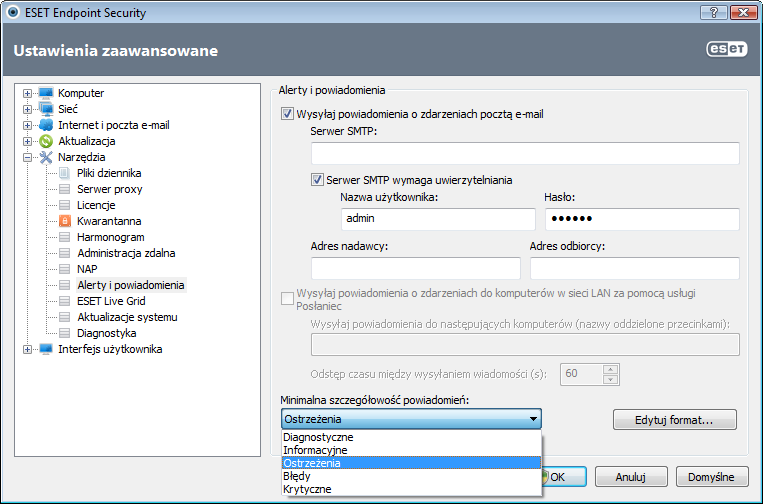Image resolution: width=763 pixels, height=504 pixels.
Task: Click the Pliki dziennika document icon
Action: [64, 173]
